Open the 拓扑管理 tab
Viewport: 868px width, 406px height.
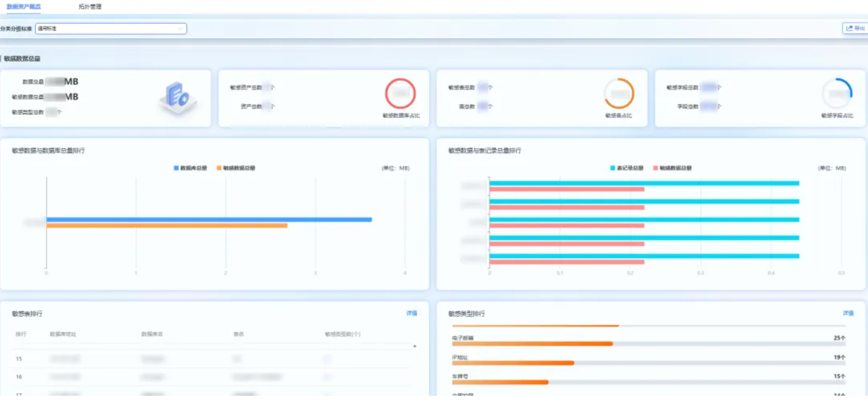point(90,6)
